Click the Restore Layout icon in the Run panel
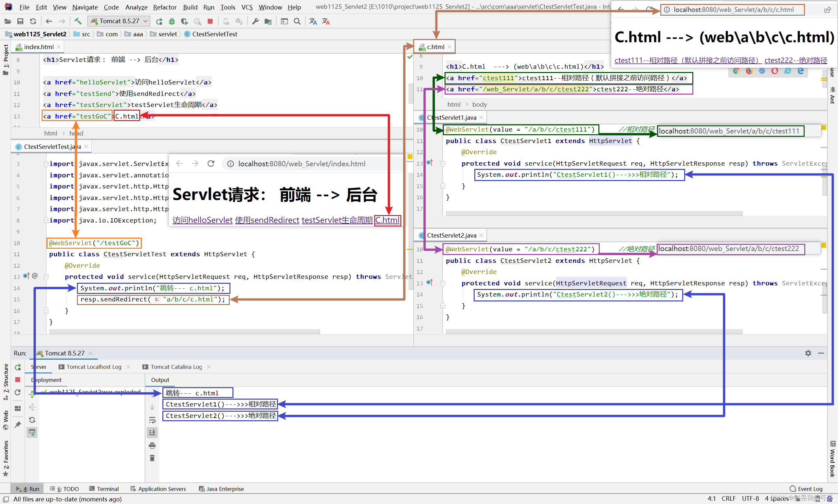 point(18,408)
